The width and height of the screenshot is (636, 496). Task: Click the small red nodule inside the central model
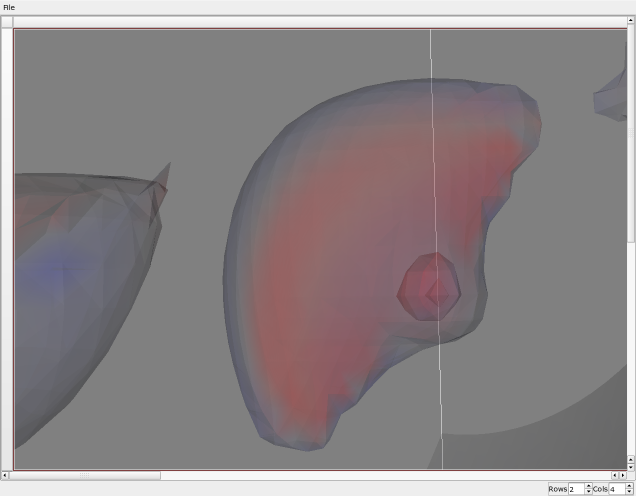coord(429,287)
